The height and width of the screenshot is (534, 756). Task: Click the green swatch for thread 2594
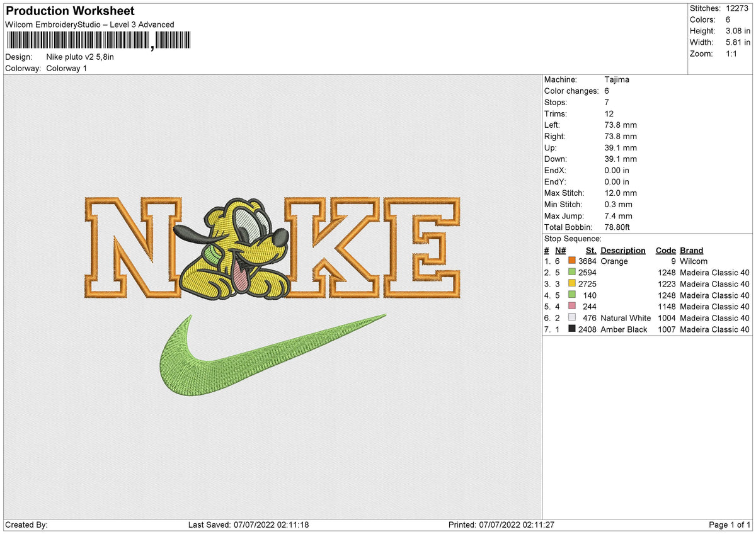[x=572, y=273]
